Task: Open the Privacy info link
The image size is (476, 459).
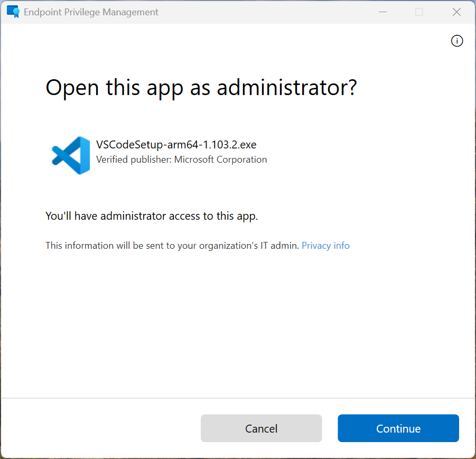Action: (325, 246)
